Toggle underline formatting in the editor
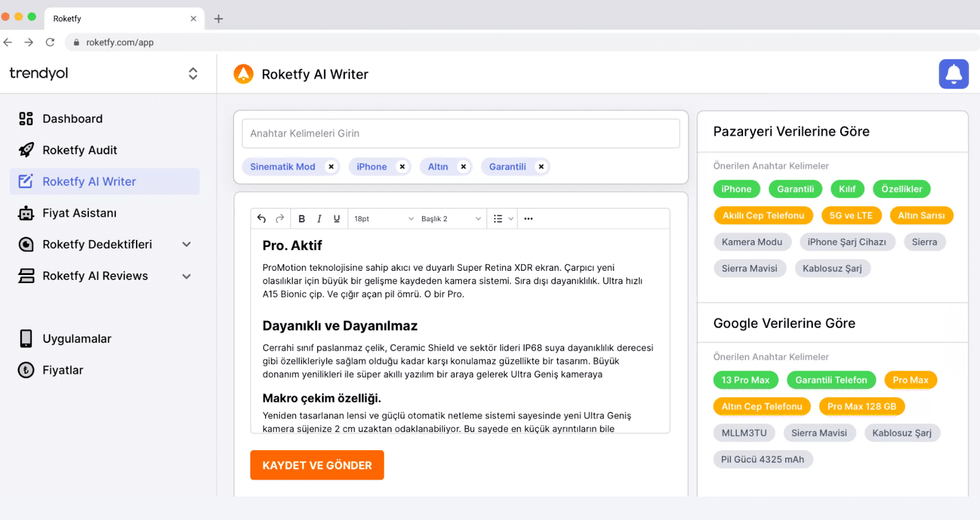Image resolution: width=980 pixels, height=520 pixels. click(x=336, y=219)
